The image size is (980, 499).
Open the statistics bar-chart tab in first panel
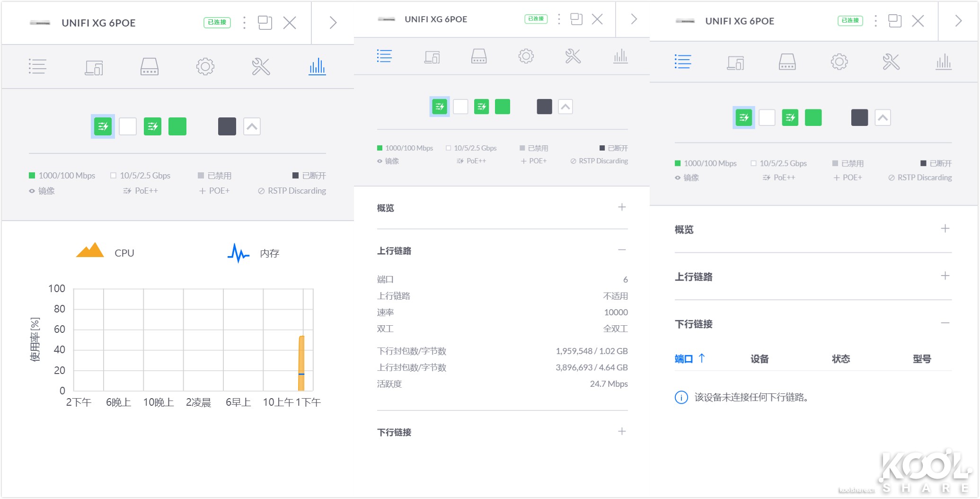[x=317, y=66]
